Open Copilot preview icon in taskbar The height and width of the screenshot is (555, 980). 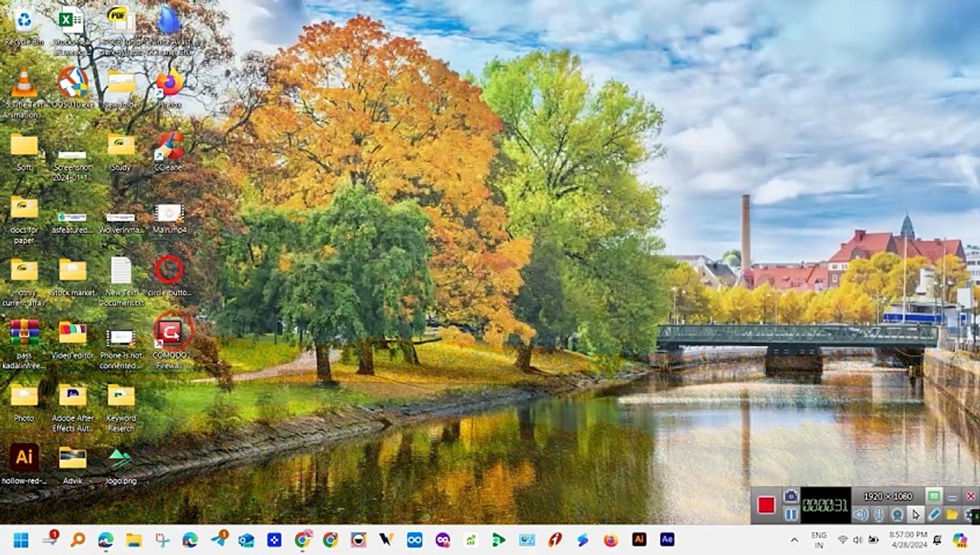click(960, 540)
